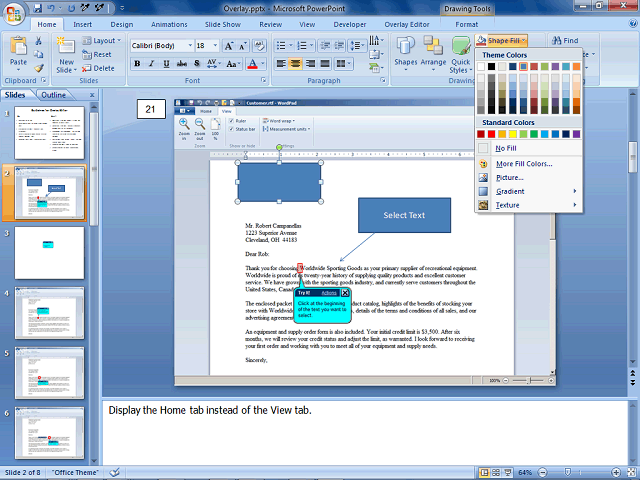Open the Font size dropdown
Image resolution: width=640 pixels, height=480 pixels.
click(216, 45)
